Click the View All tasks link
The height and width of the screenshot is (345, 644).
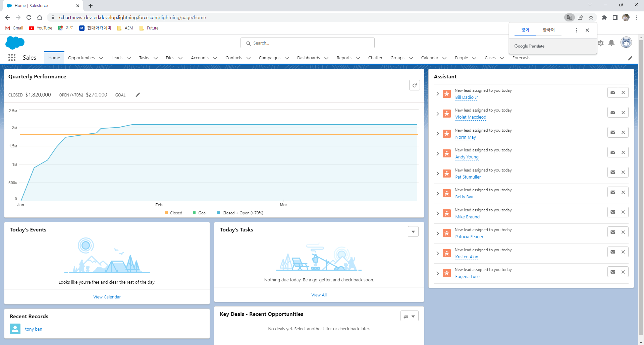319,295
